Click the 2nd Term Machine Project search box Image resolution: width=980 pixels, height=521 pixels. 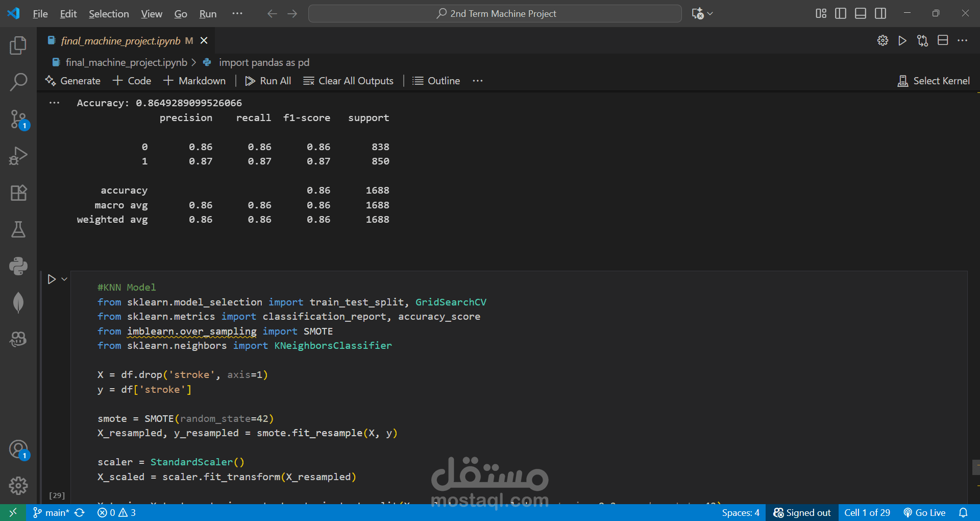click(x=495, y=14)
